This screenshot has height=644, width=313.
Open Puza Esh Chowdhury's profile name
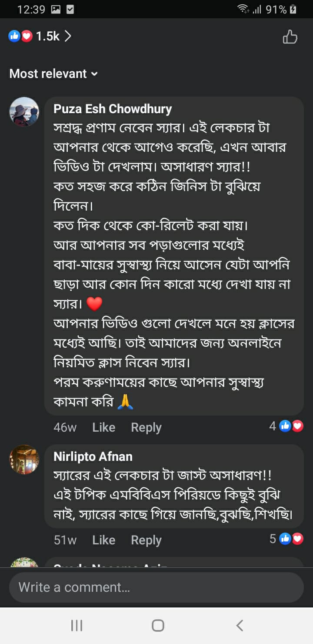point(113,108)
